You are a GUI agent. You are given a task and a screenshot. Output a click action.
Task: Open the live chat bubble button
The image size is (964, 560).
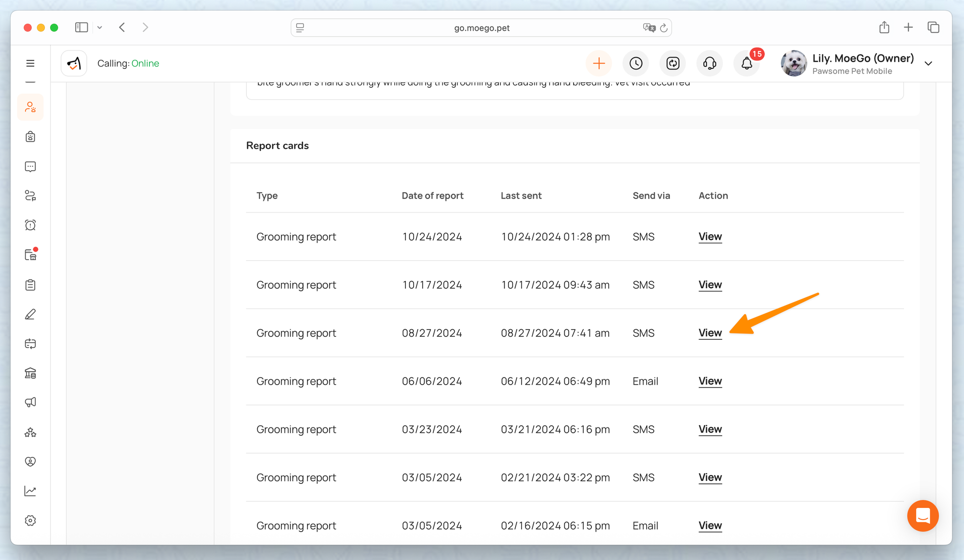click(923, 516)
